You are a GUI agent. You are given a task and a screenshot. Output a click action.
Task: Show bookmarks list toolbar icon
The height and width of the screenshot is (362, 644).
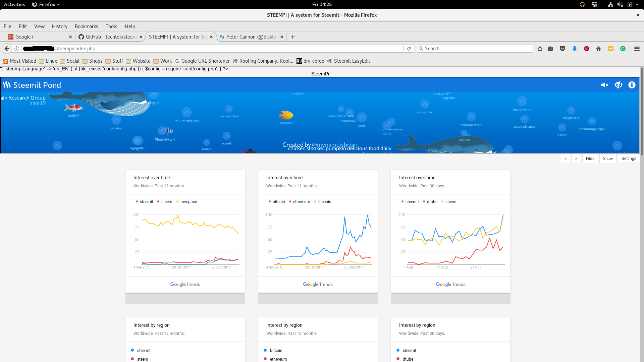point(550,49)
